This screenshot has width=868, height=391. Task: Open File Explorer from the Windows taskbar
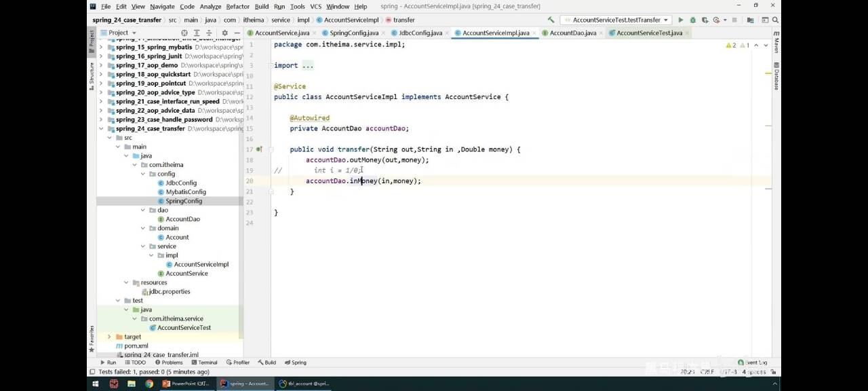tap(132, 384)
